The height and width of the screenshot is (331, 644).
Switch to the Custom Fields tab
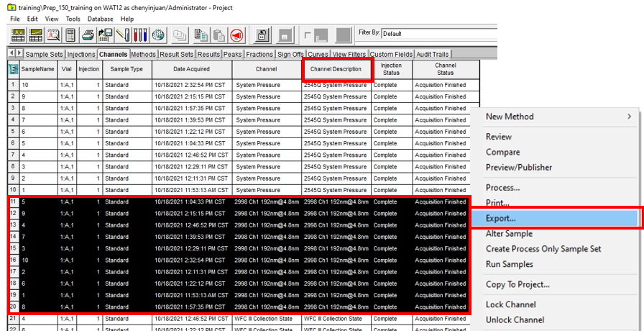coord(392,54)
